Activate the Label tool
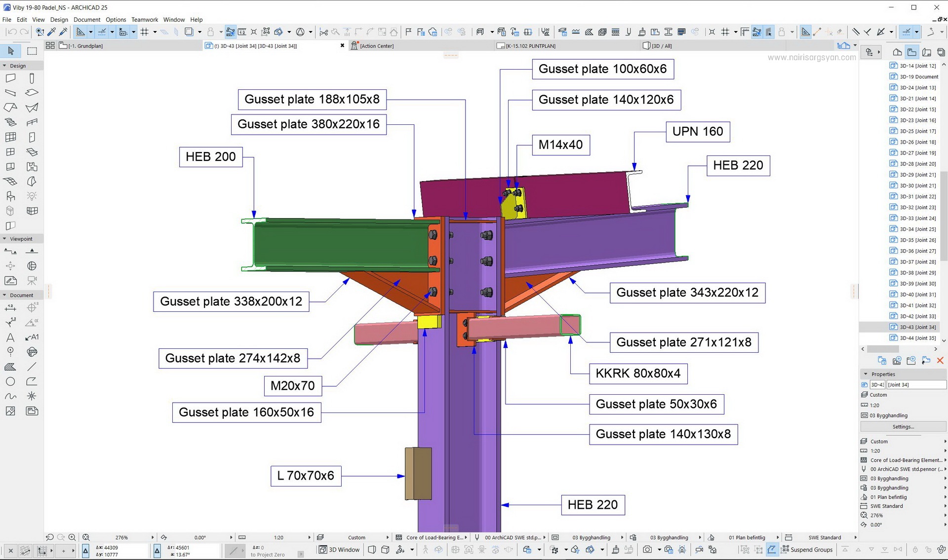 point(32,337)
